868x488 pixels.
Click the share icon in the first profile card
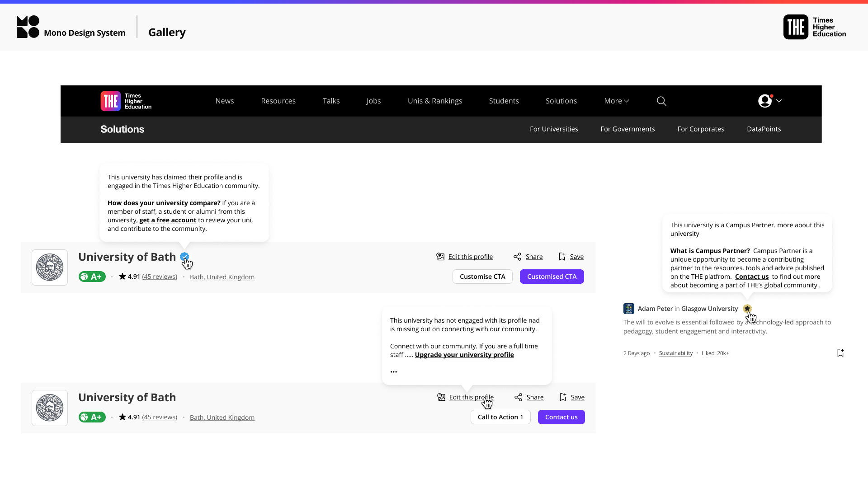pyautogui.click(x=518, y=257)
